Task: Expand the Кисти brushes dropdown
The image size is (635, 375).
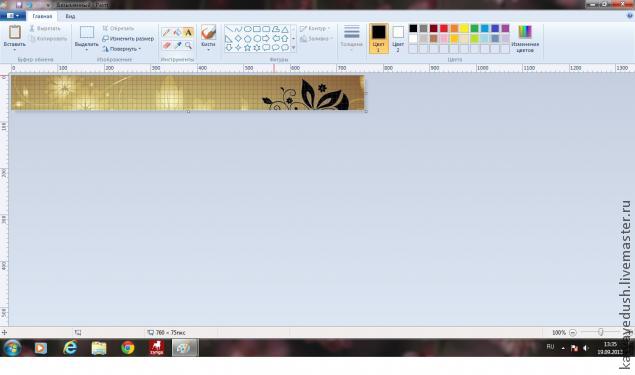Action: [x=208, y=49]
